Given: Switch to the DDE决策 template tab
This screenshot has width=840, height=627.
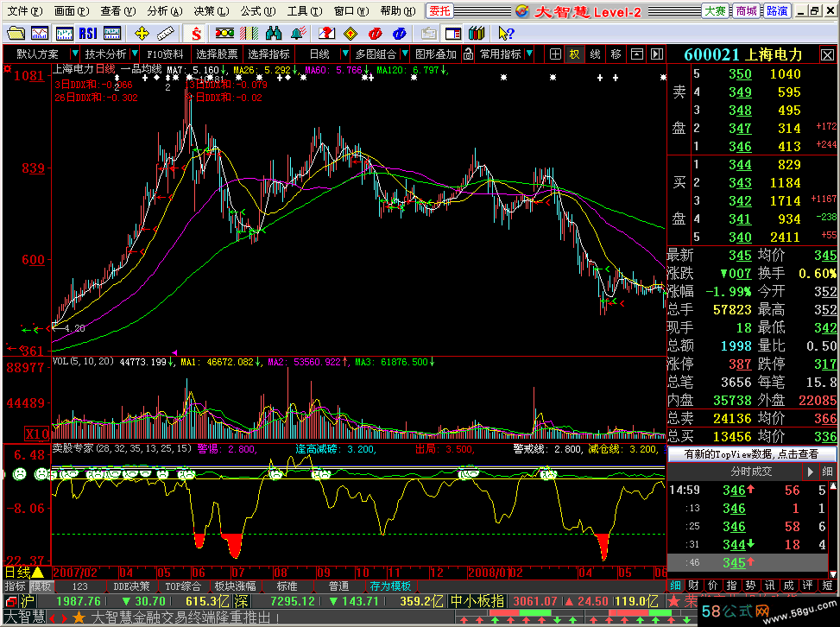Looking at the screenshot, I should [131, 586].
